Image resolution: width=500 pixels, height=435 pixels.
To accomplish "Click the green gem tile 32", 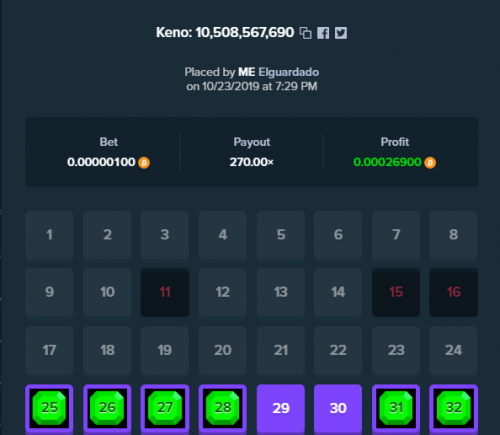I will pos(454,408).
